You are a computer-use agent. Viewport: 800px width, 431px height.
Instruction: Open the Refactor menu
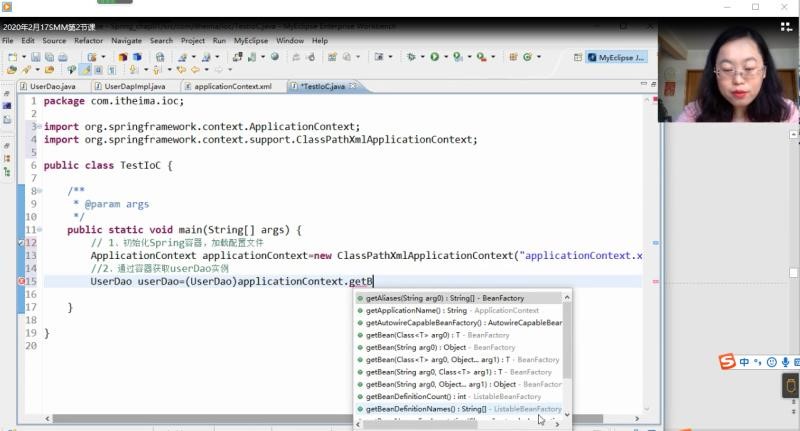88,40
